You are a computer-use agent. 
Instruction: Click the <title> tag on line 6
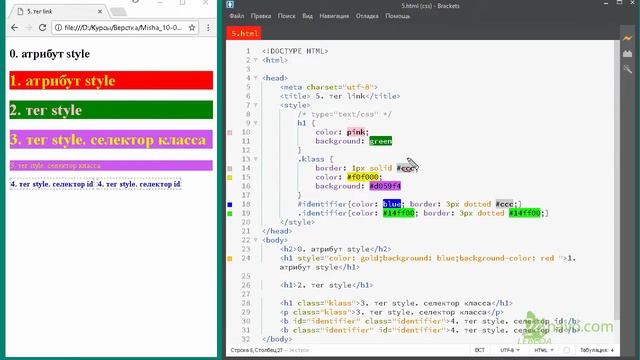(295, 96)
